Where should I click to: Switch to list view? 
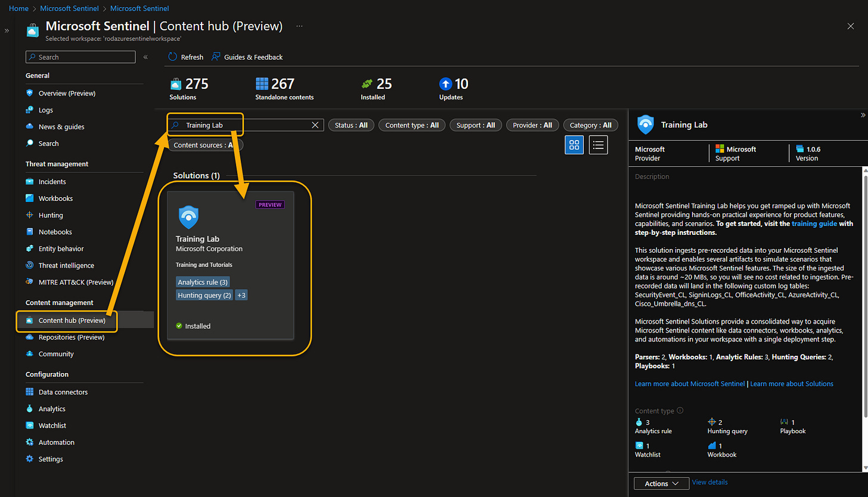(599, 145)
